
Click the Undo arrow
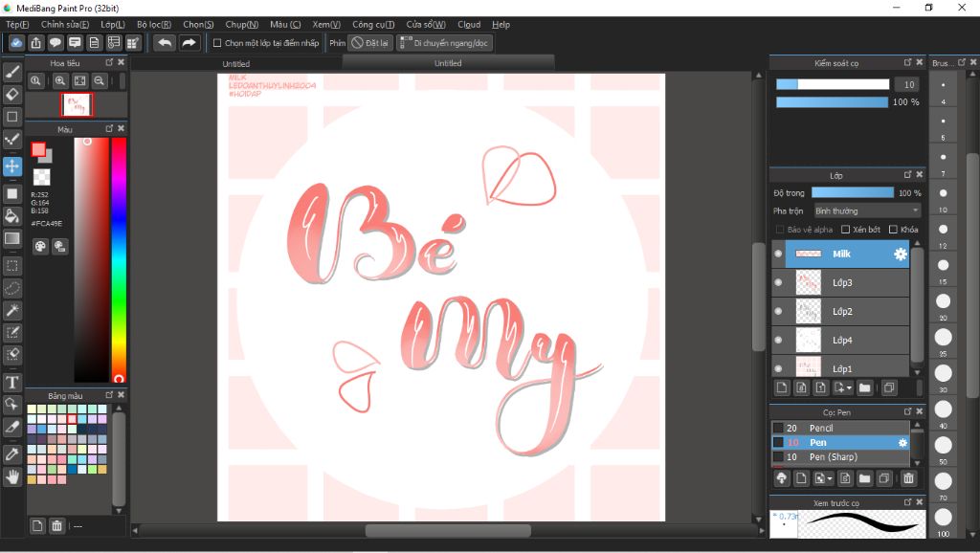pos(165,42)
